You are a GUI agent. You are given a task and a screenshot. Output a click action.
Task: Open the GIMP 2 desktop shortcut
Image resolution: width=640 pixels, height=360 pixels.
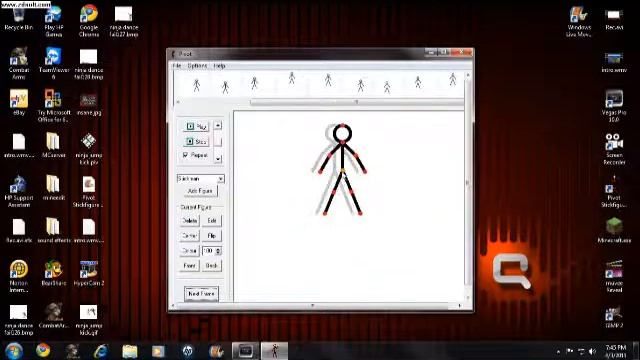[614, 318]
